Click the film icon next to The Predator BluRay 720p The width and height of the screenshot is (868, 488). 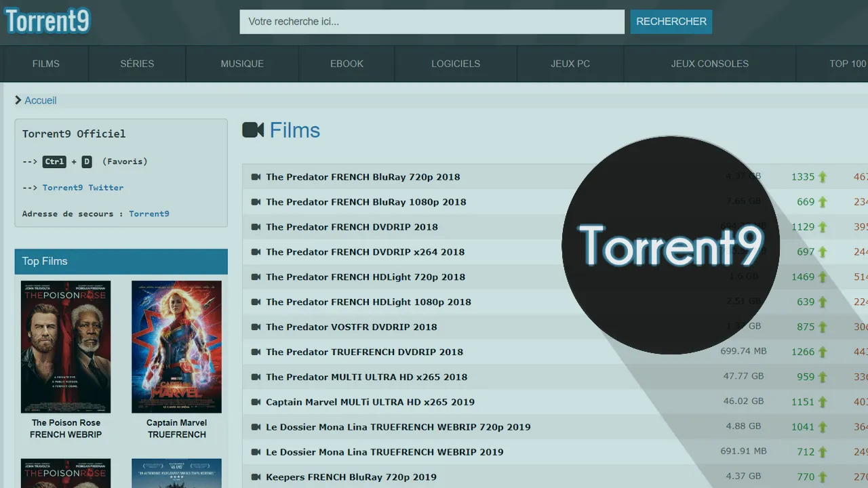255,176
